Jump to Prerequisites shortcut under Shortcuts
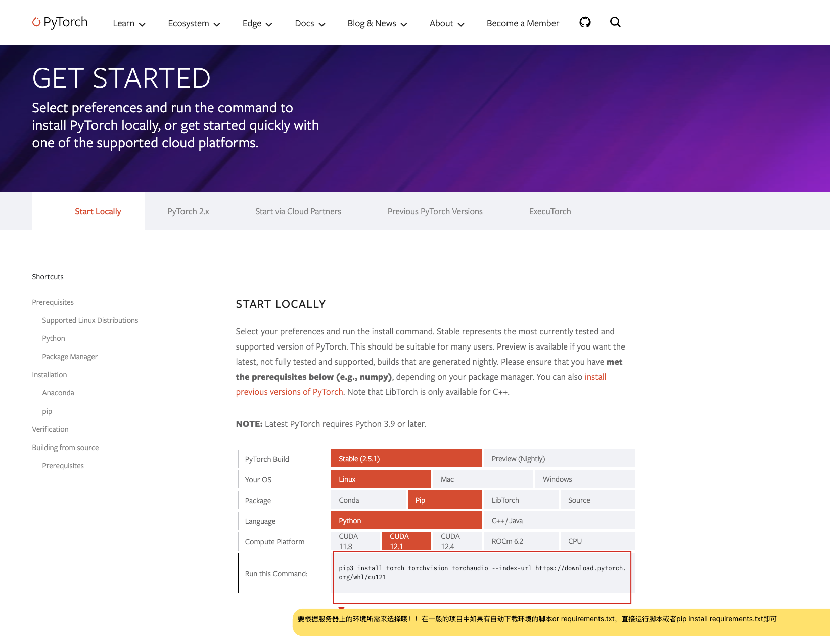 [x=53, y=302]
